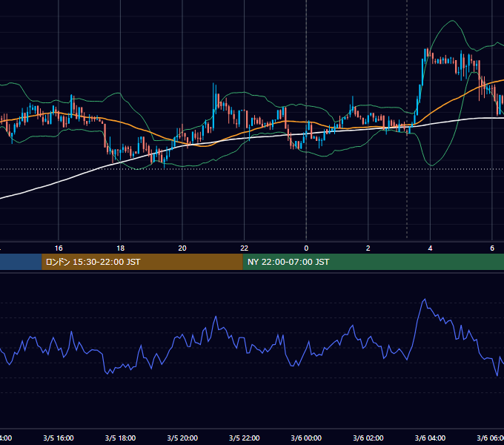Click the "6" hour label on price chart axis

(492, 248)
